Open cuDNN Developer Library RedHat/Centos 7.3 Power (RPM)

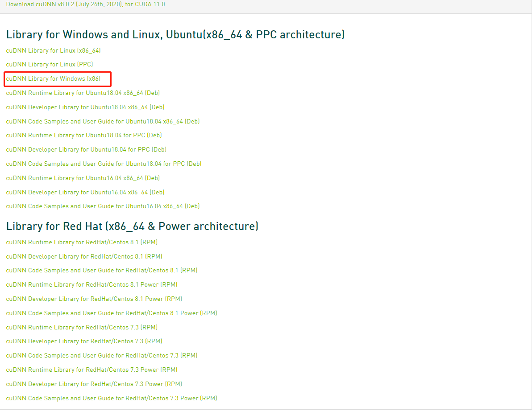pyautogui.click(x=94, y=384)
